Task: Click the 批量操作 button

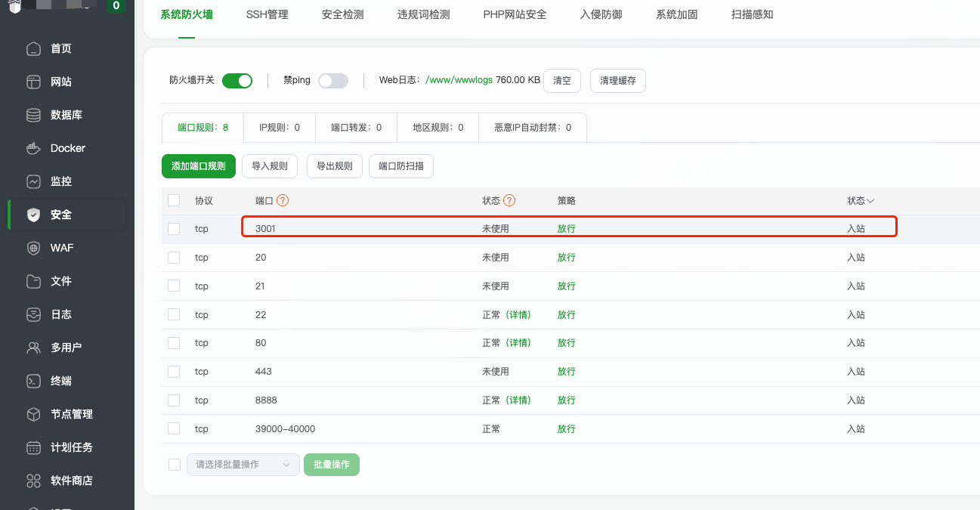Action: point(332,465)
